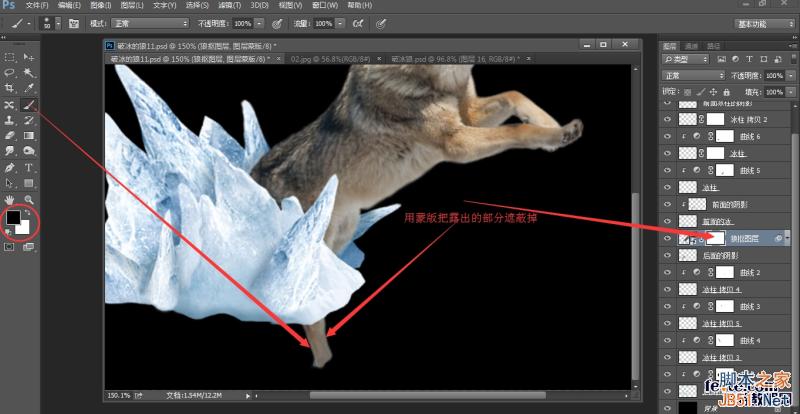Open flow slider dropdown in options bar
This screenshot has height=414, width=800.
coord(340,23)
